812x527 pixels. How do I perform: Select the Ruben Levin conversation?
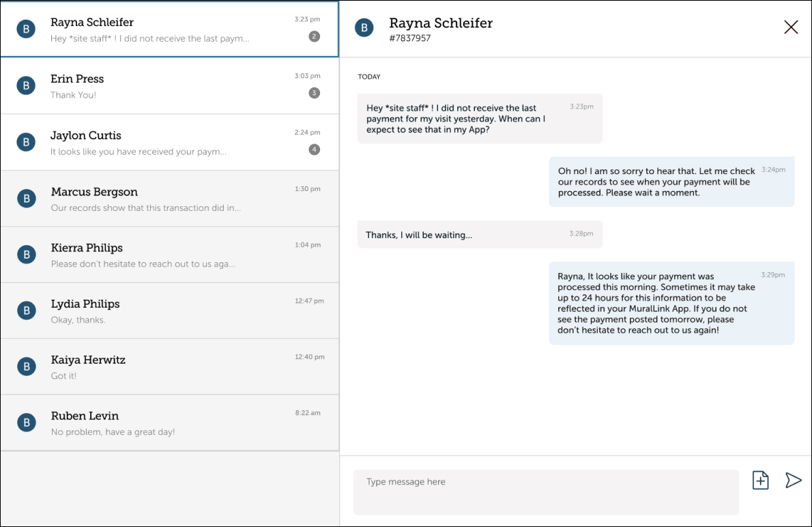tap(169, 423)
